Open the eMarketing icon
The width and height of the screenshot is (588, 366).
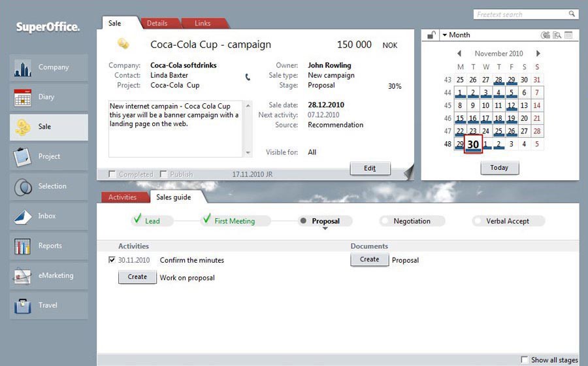[x=22, y=276]
